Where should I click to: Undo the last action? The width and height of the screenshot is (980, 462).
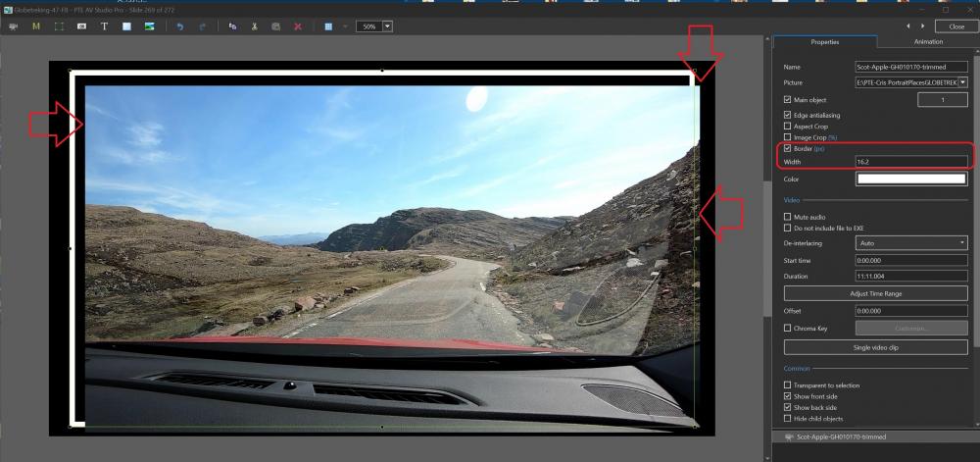(x=179, y=26)
